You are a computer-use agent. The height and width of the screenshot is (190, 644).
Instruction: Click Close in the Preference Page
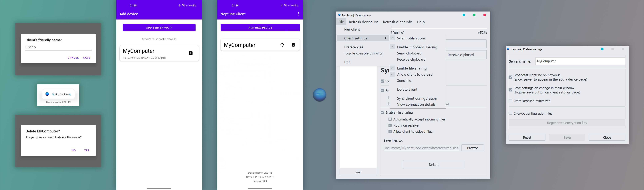607,137
